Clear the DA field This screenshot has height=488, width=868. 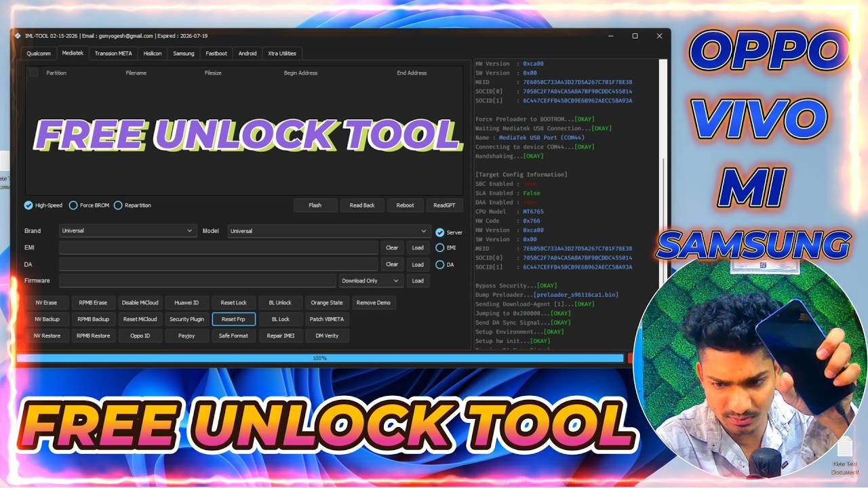[x=392, y=264]
